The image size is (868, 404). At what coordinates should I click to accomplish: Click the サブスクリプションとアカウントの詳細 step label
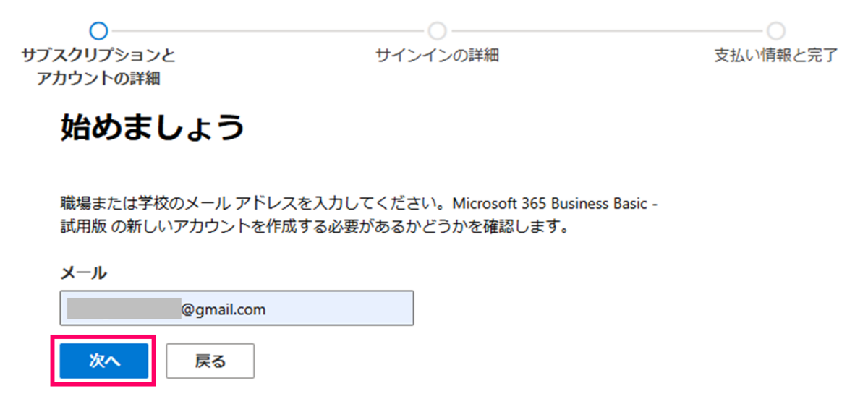coord(98,67)
